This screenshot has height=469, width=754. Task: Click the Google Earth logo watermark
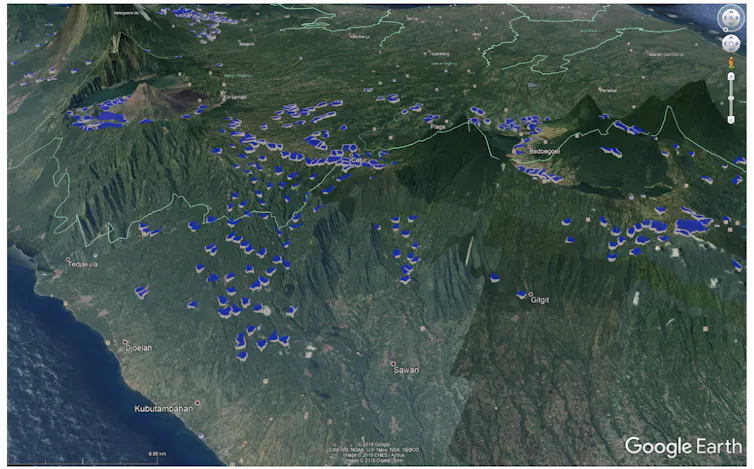tap(684, 446)
